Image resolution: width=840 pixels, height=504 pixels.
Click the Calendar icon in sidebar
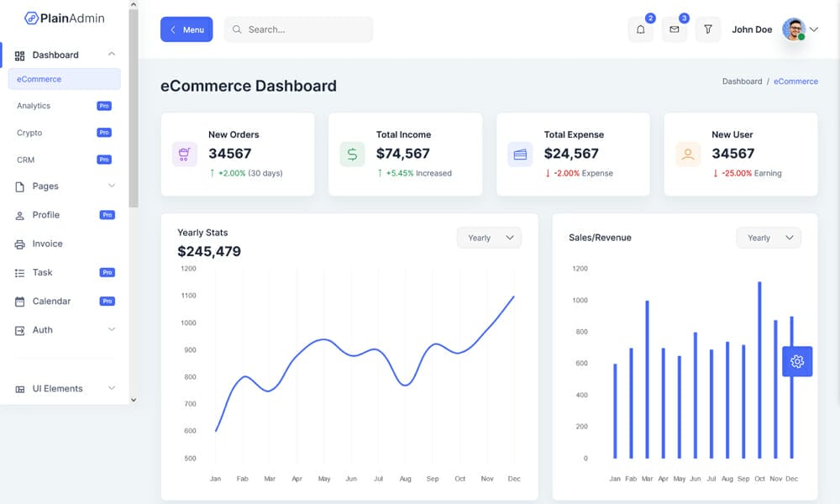click(19, 301)
